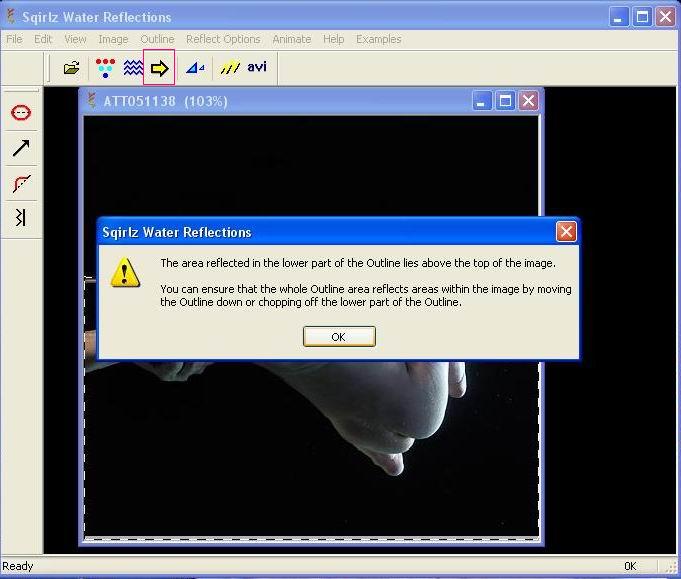Open an image with the folder icon
681x579 pixels.
tap(72, 68)
